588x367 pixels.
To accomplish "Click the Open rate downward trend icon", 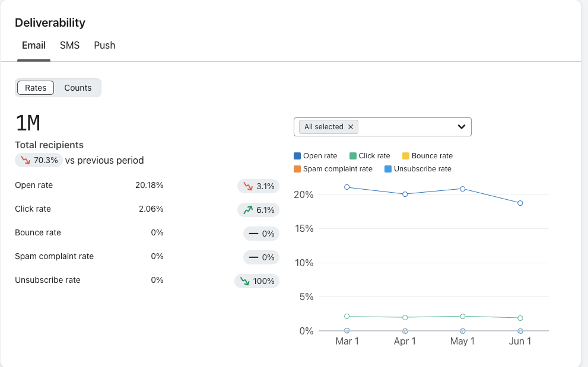I will tap(247, 186).
